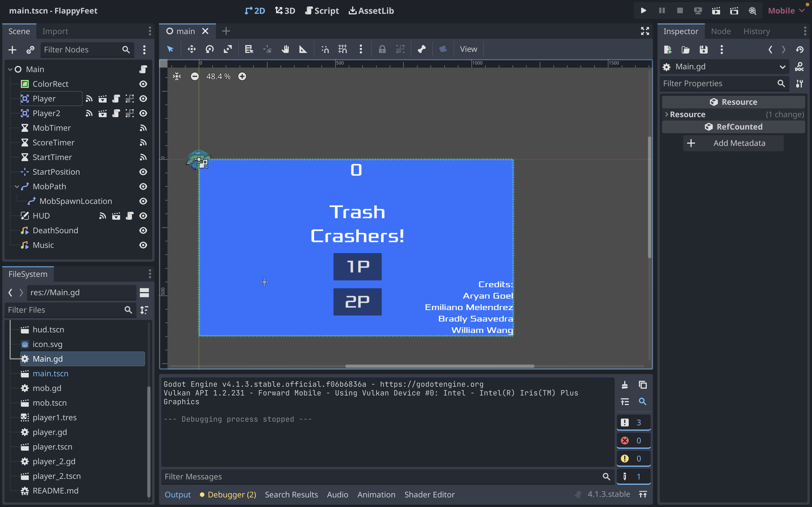
Task: Open the attached script on Main node
Action: (x=143, y=69)
